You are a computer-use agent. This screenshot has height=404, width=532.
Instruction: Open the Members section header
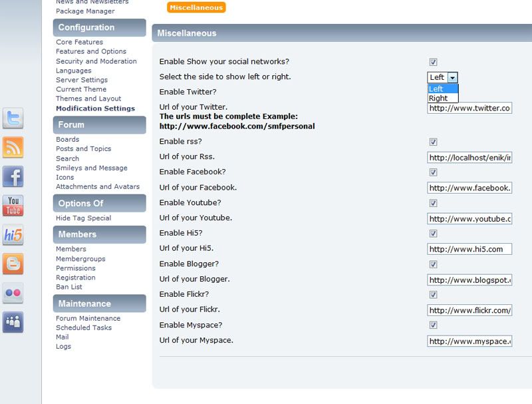[99, 234]
